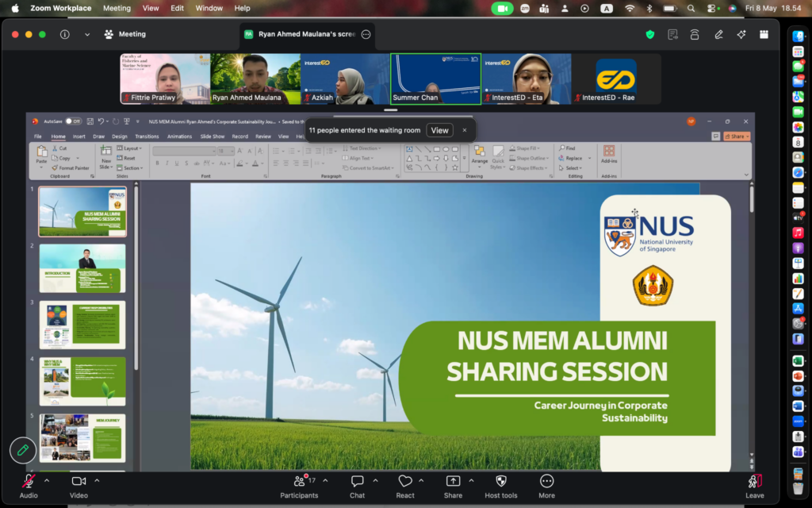Open the Section dropdown
812x508 pixels.
(130, 168)
